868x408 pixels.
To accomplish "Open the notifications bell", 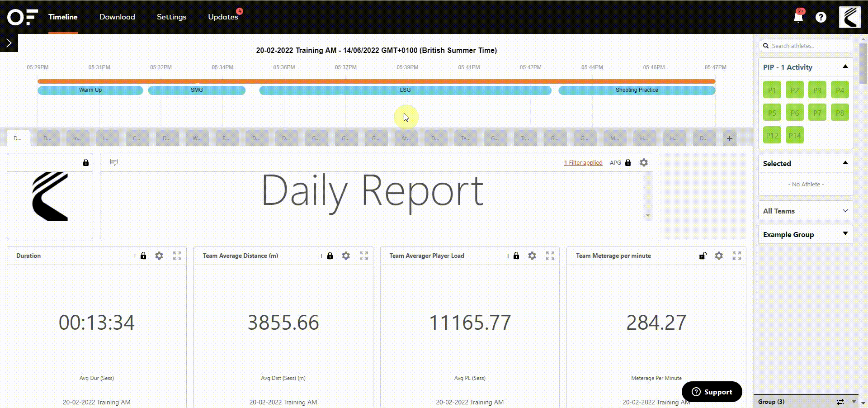I will [798, 17].
